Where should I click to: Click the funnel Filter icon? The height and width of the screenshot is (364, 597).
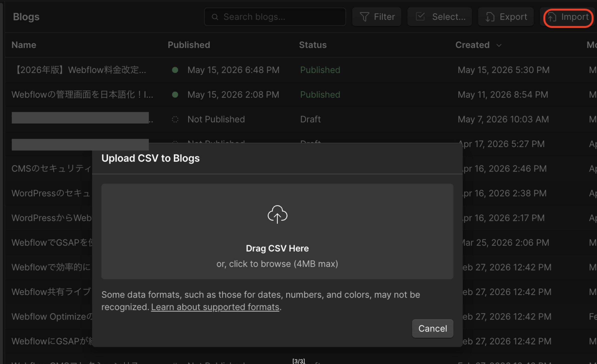(364, 17)
